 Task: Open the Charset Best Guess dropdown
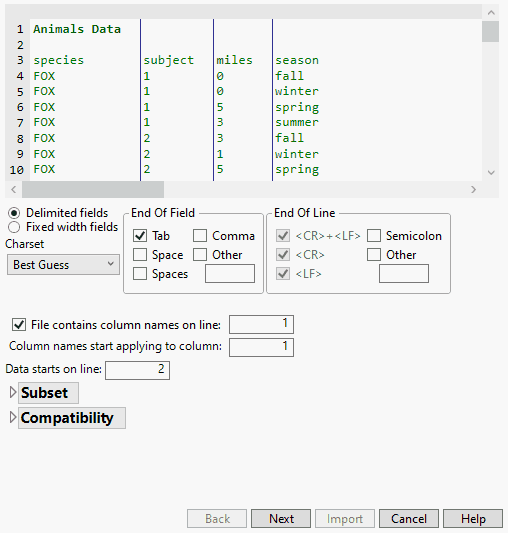63,264
